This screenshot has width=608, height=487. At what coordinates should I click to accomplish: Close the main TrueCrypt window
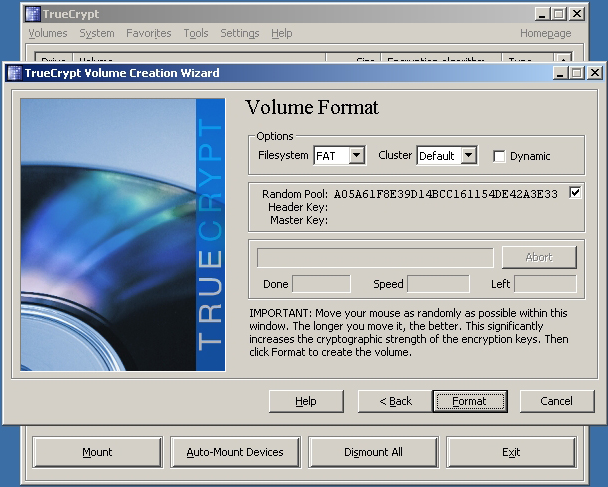(577, 14)
